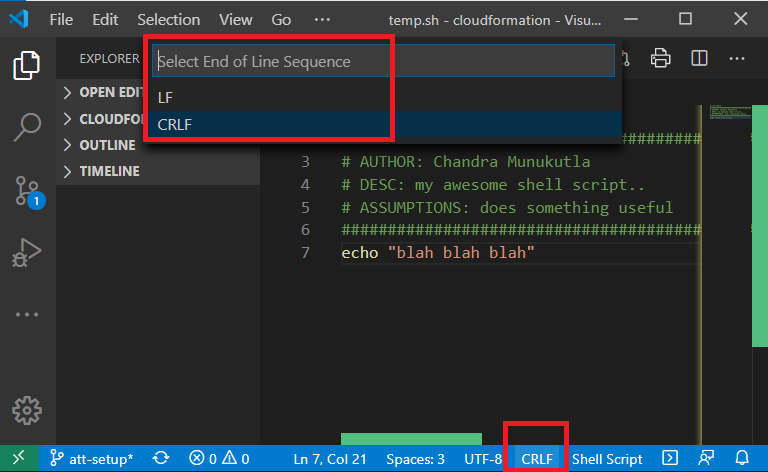Click CRLF indicator in status bar

537,459
